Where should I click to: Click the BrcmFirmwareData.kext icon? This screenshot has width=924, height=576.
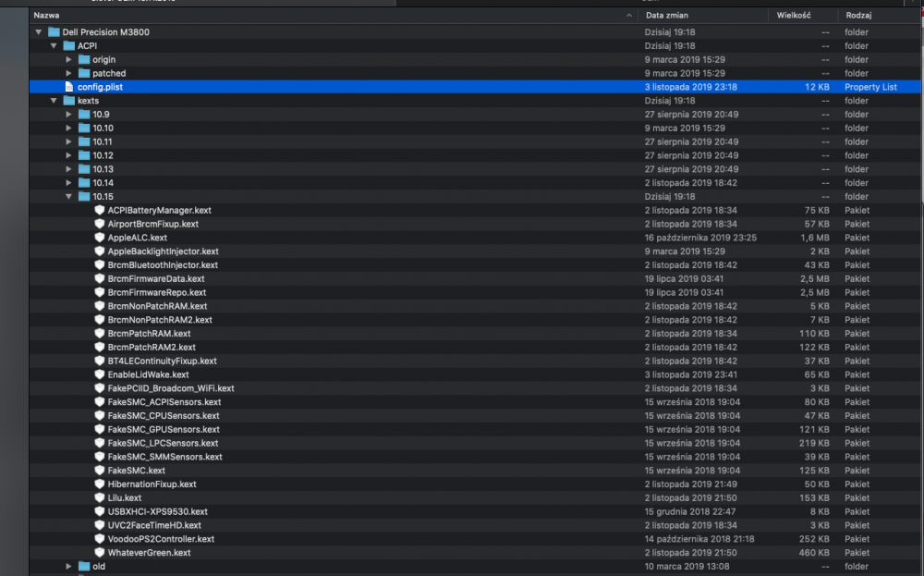(100, 279)
